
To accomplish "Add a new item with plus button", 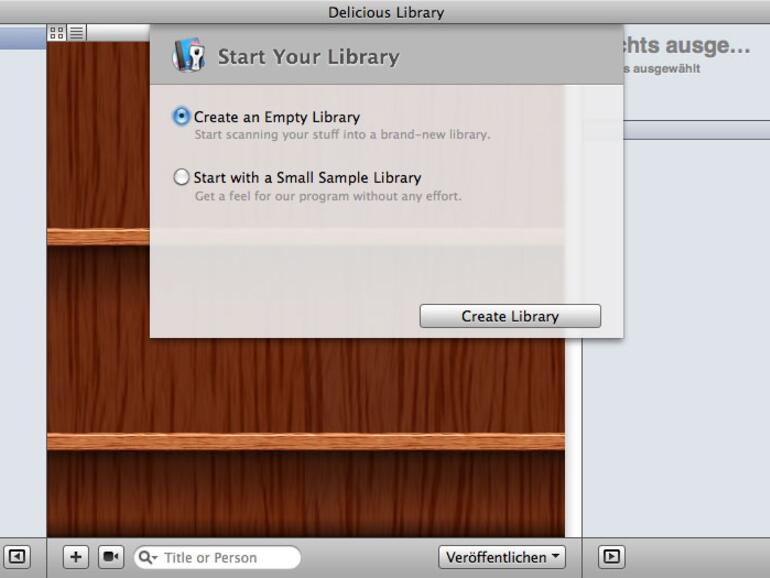I will 76,556.
